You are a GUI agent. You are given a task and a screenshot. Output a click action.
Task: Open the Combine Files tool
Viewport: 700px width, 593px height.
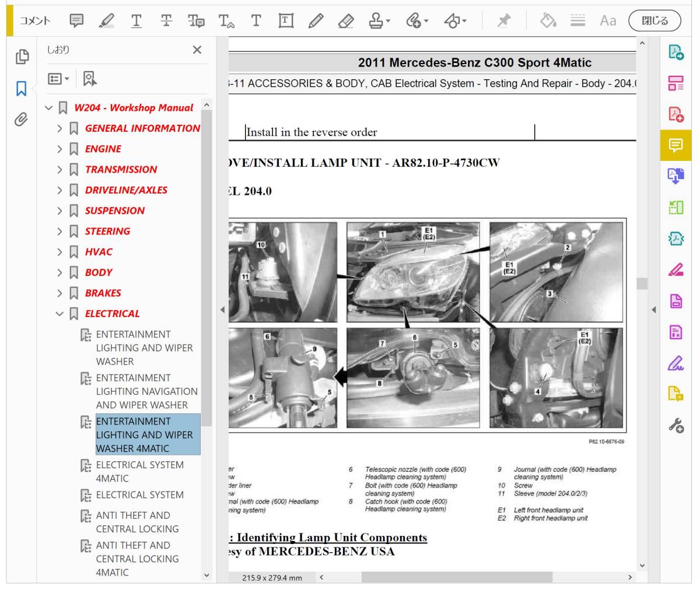[675, 176]
